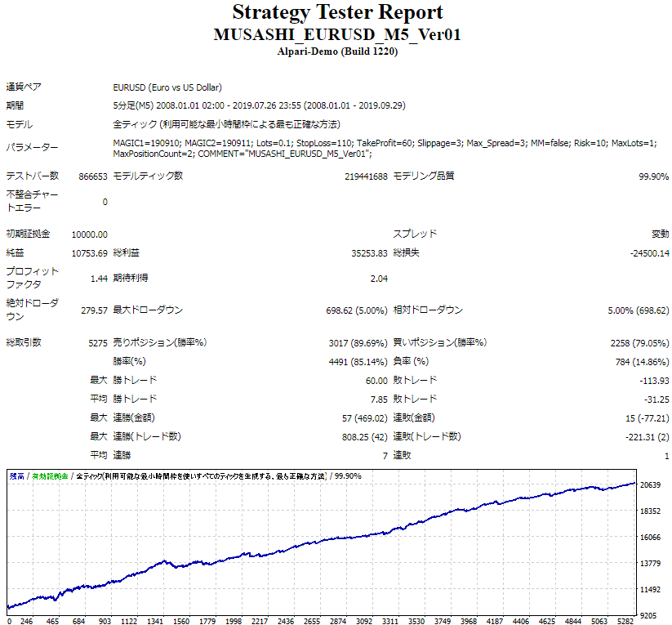The image size is (672, 625).
Task: Click the Alpari-Demo (Build 1220) line
Action: tap(337, 51)
